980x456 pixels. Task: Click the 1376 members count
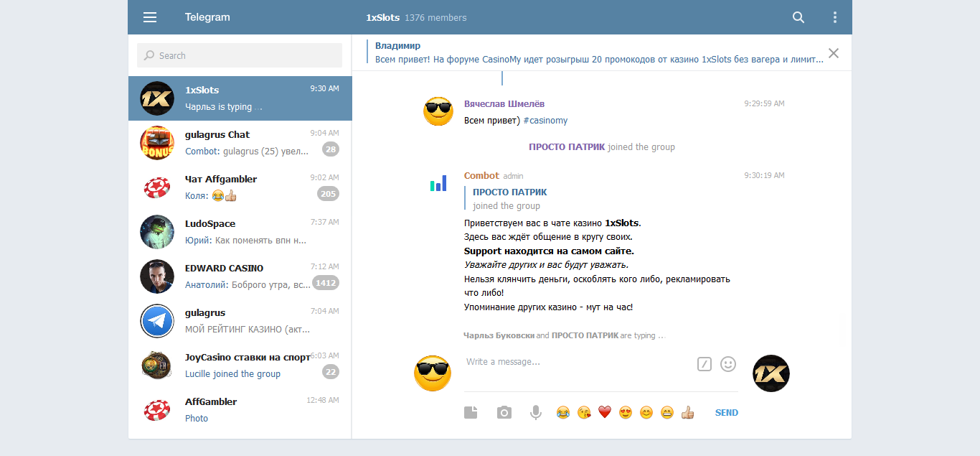(x=435, y=17)
